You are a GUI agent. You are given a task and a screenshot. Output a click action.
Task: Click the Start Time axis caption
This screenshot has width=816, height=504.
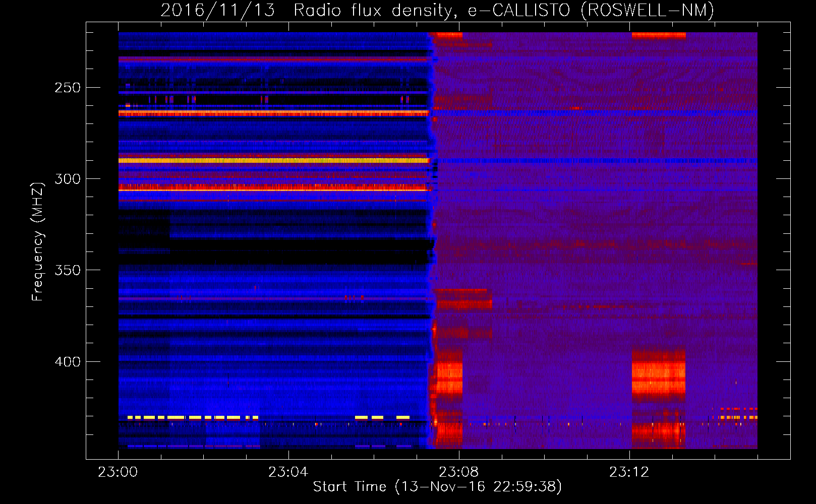[437, 486]
